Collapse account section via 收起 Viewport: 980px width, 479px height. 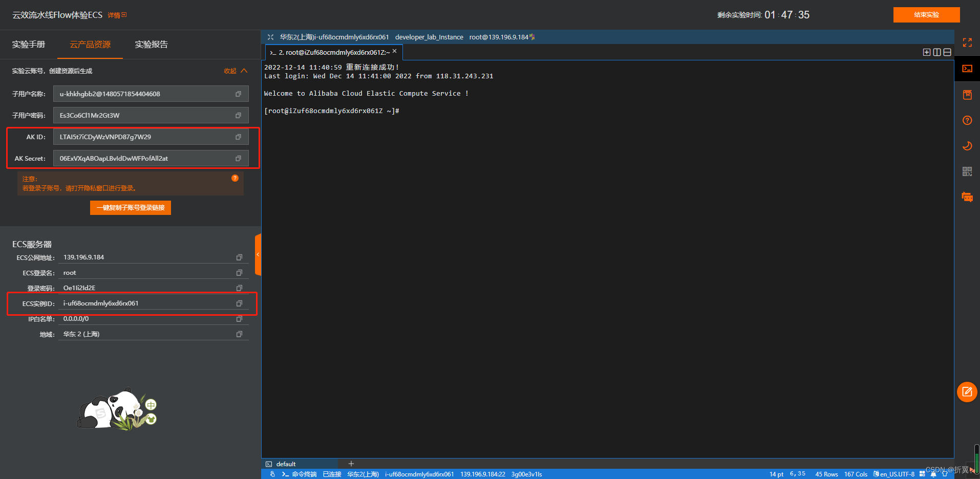[236, 71]
